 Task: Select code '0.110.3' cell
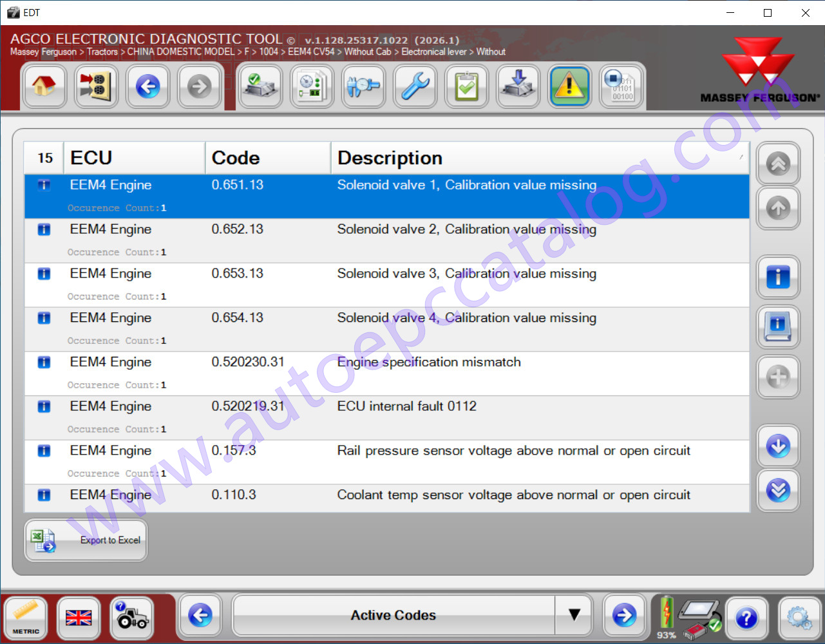(234, 495)
